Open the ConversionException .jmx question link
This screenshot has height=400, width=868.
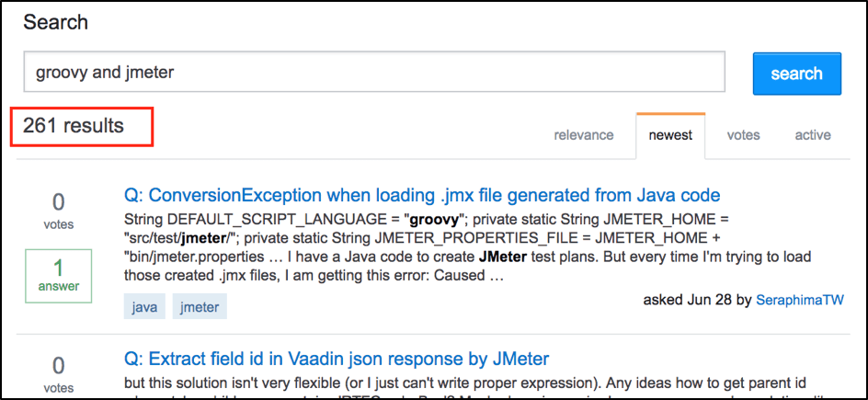[422, 195]
